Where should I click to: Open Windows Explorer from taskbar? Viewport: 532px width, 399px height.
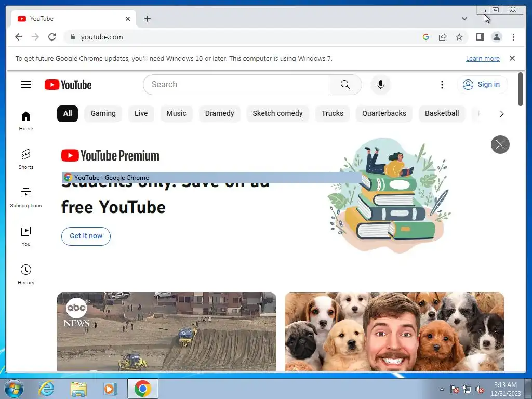point(78,389)
